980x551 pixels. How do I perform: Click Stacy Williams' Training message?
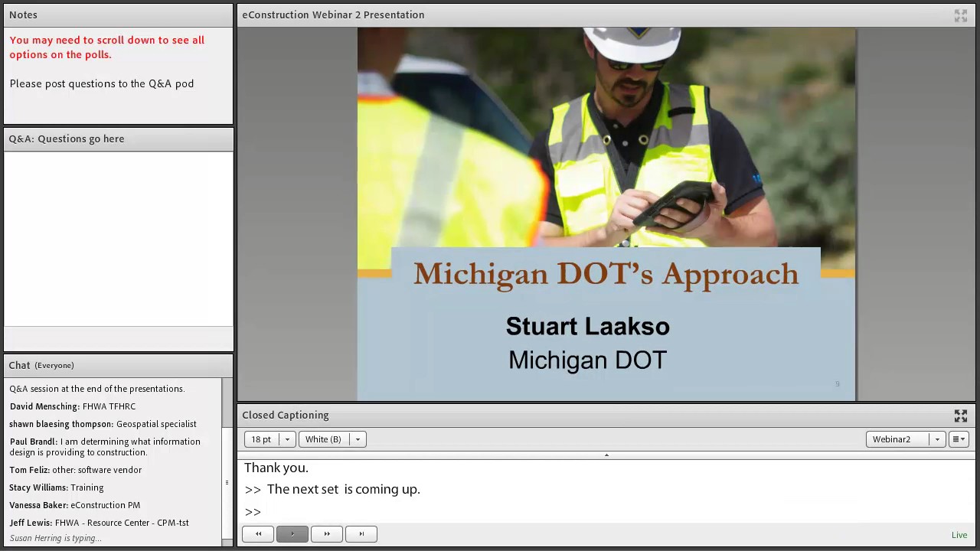57,487
